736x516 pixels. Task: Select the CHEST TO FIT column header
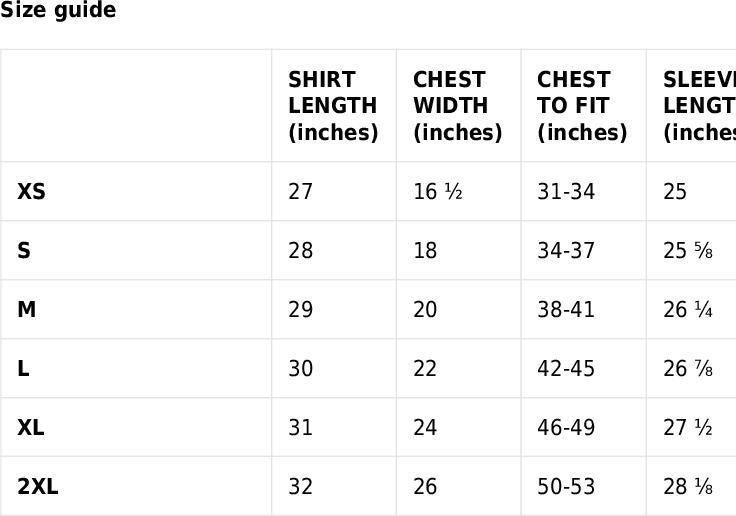coord(581,106)
